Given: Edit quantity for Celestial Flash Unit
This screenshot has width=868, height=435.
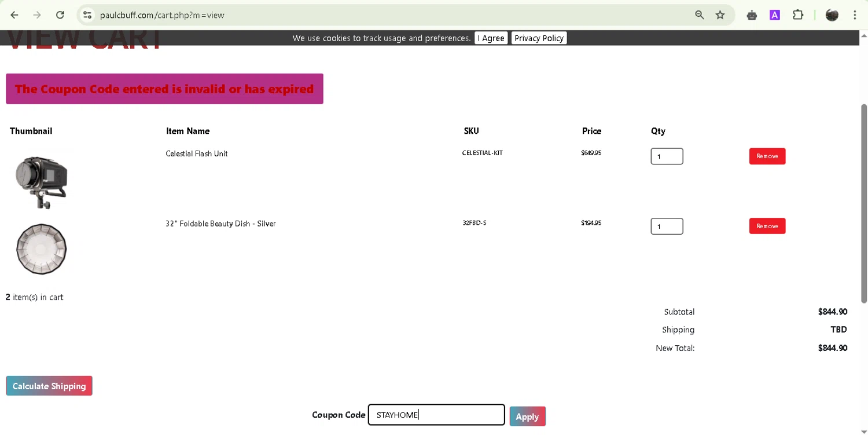Looking at the screenshot, I should 667,156.
